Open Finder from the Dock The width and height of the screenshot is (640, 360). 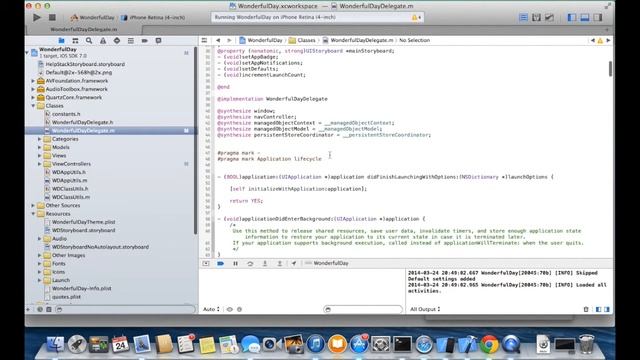[x=55, y=344]
